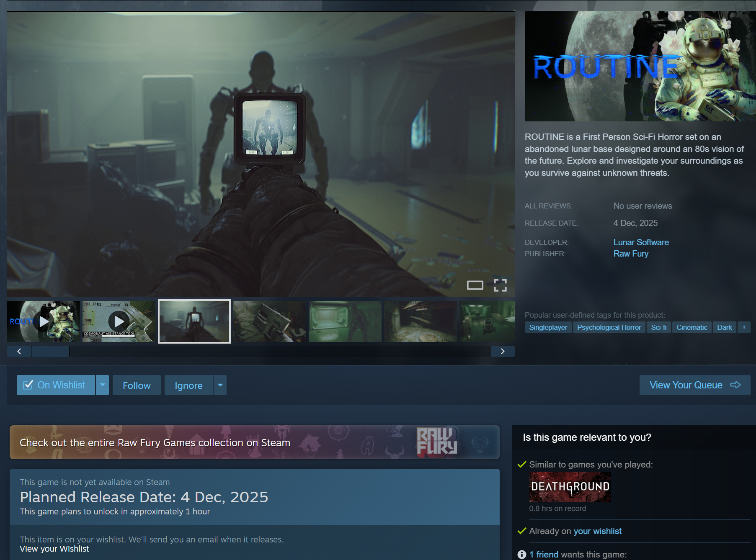Toggle theater mode icon on screenshot viewer

[475, 285]
